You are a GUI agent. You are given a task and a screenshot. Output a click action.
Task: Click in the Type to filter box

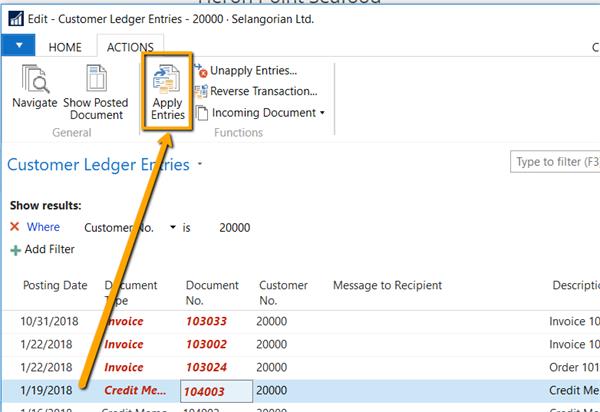coord(555,162)
